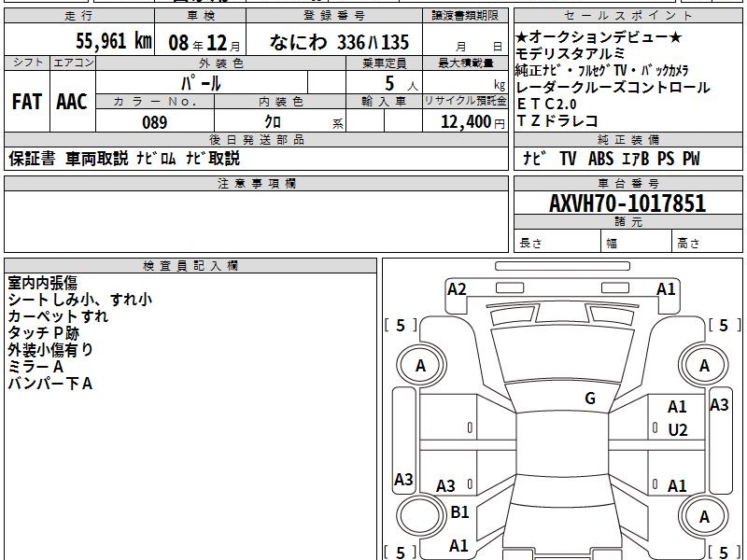Click note シートしみ小、すれ小
The height and width of the screenshot is (560, 747).
pyautogui.click(x=80, y=300)
